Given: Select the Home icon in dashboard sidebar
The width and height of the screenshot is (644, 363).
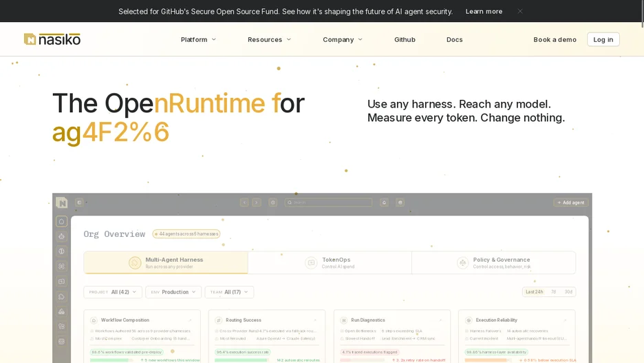Looking at the screenshot, I should click(x=62, y=221).
